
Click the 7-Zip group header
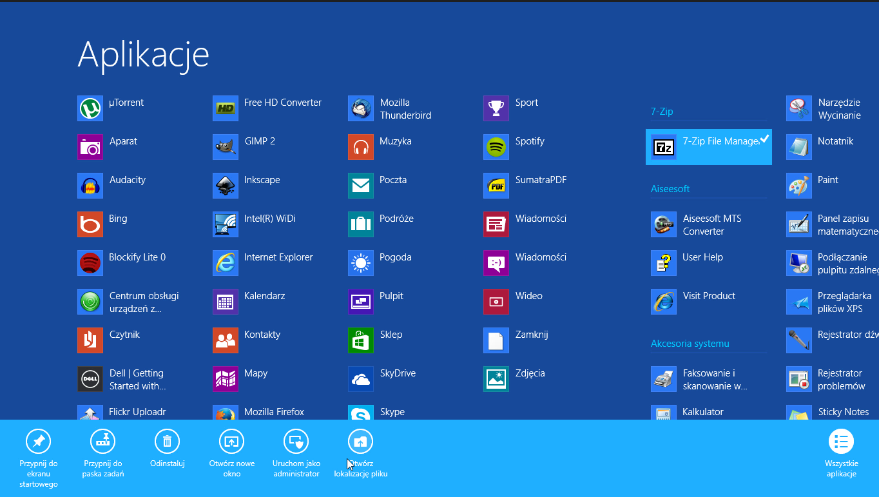coord(662,112)
